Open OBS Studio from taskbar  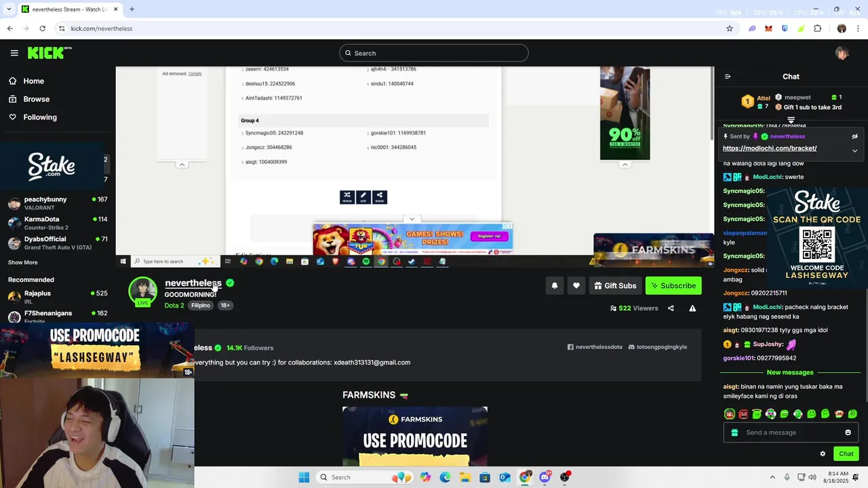(564, 477)
